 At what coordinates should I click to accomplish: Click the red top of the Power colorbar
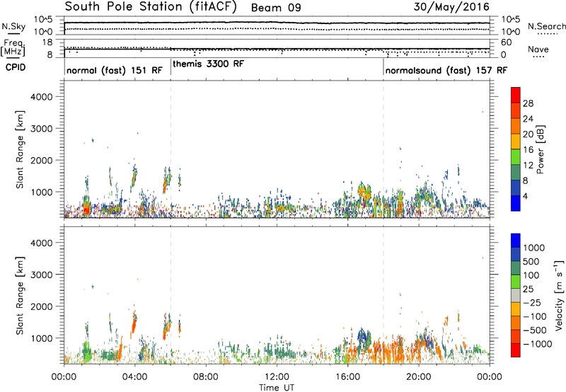coord(516,95)
